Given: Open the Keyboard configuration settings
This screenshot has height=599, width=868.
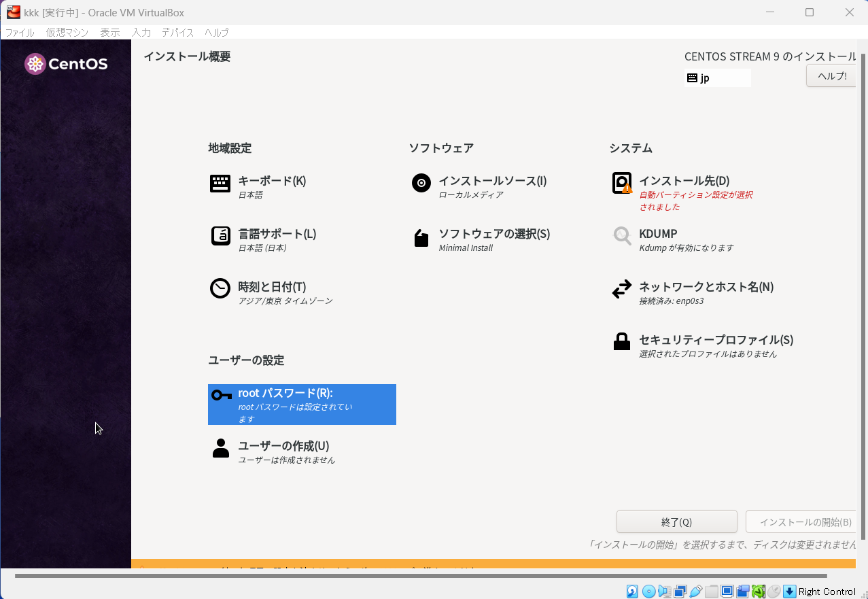Looking at the screenshot, I should click(273, 181).
